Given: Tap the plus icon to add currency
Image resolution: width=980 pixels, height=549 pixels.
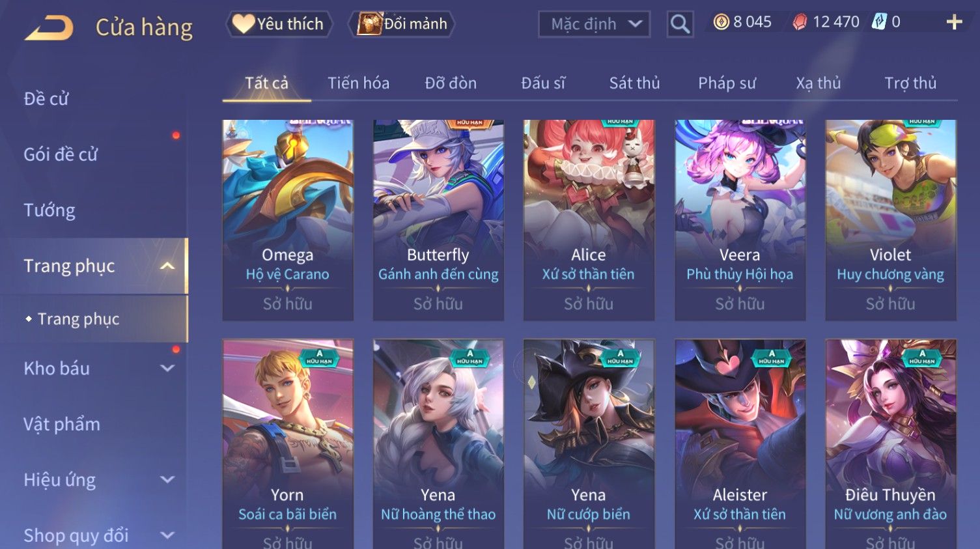Looking at the screenshot, I should point(954,22).
